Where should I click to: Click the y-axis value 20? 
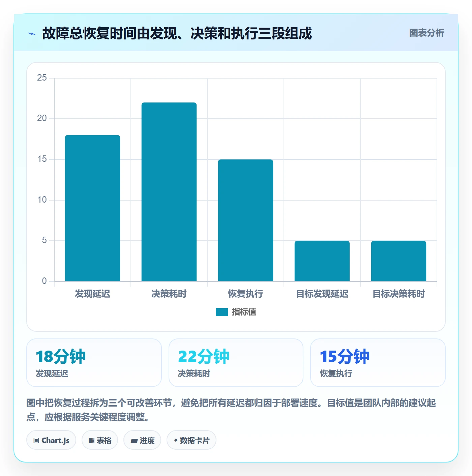coord(42,118)
